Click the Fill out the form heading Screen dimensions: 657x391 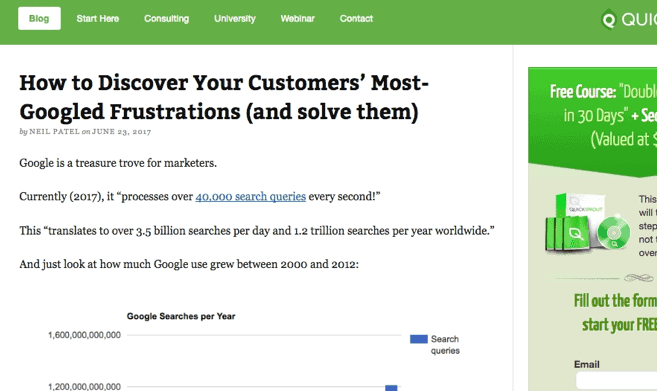point(616,313)
